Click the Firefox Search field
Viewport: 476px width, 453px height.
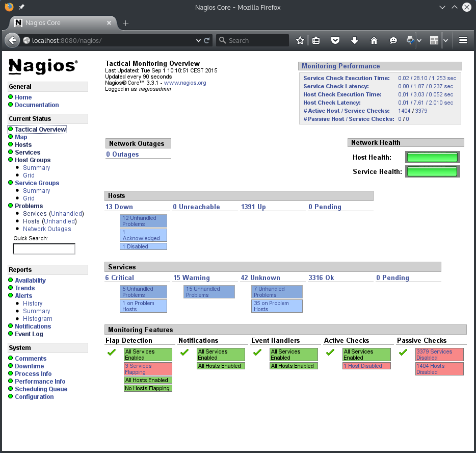point(253,40)
